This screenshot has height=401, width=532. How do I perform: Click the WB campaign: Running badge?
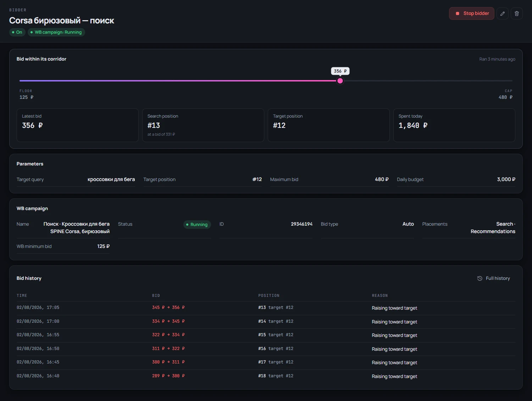coord(56,32)
